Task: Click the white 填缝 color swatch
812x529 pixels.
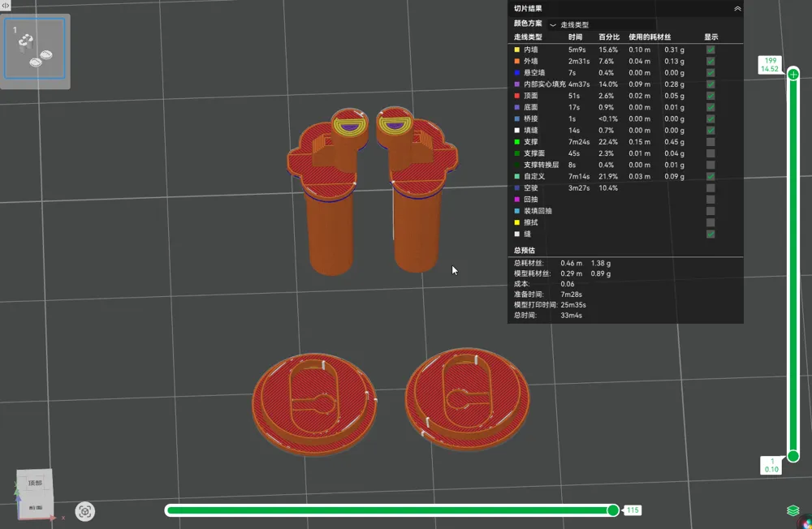Action: point(516,131)
